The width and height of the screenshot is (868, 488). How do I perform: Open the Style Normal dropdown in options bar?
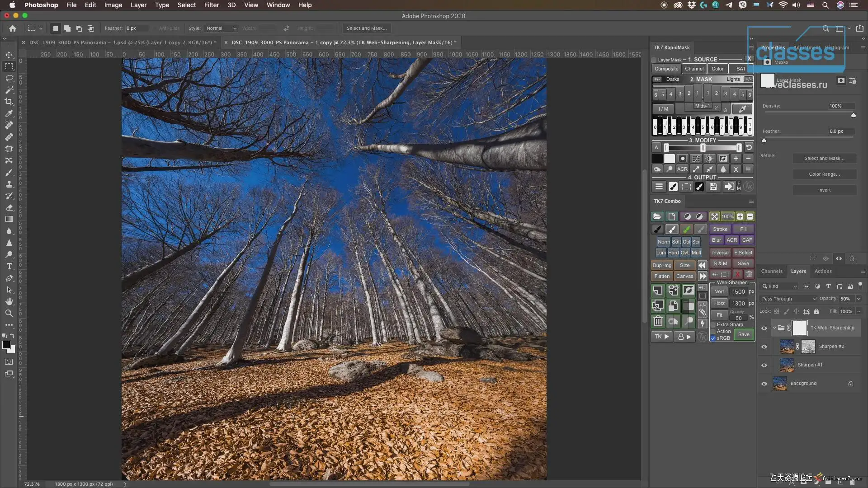(221, 28)
